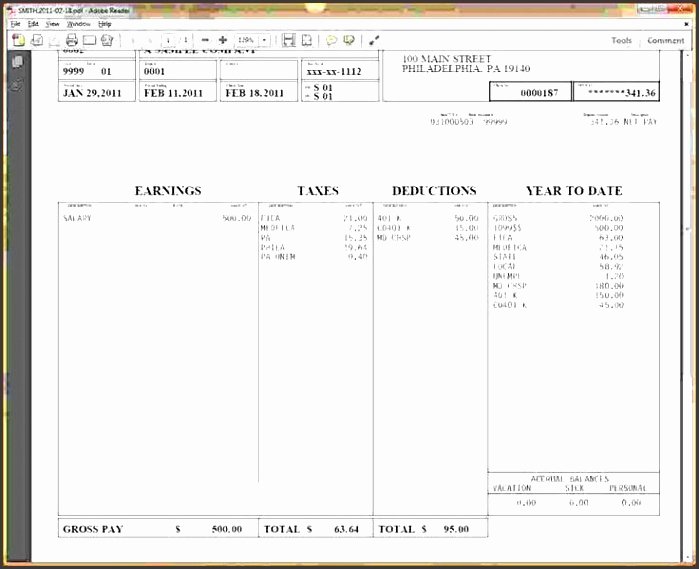Click the SALARY earnings row label
Viewport: 699px width, 569px height.
pyautogui.click(x=77, y=218)
